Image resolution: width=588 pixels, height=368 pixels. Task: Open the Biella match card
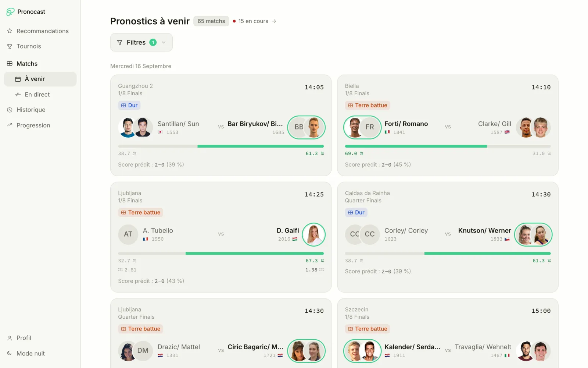[448, 125]
